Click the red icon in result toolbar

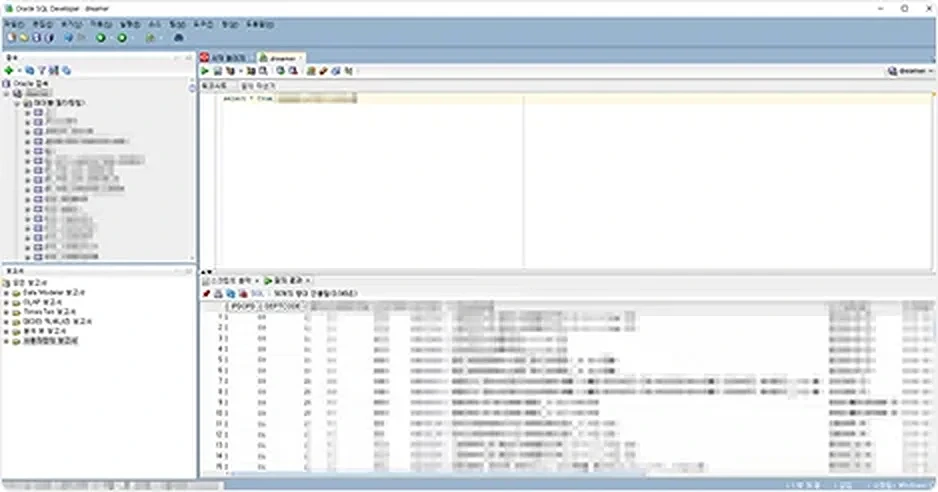pyautogui.click(x=243, y=294)
